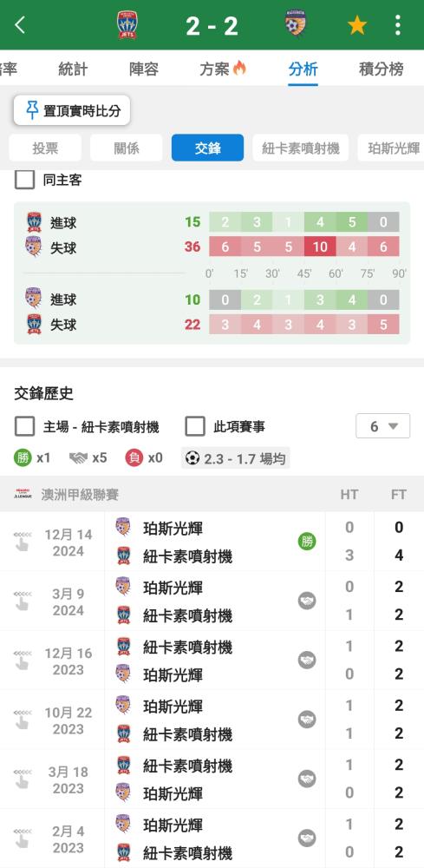Open the three-dot overflow menu
Image resolution: width=424 pixels, height=868 pixels.
[397, 25]
